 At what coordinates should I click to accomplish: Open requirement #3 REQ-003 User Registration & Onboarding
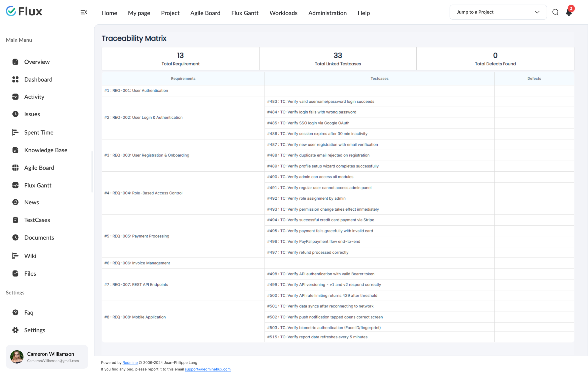pyautogui.click(x=147, y=155)
